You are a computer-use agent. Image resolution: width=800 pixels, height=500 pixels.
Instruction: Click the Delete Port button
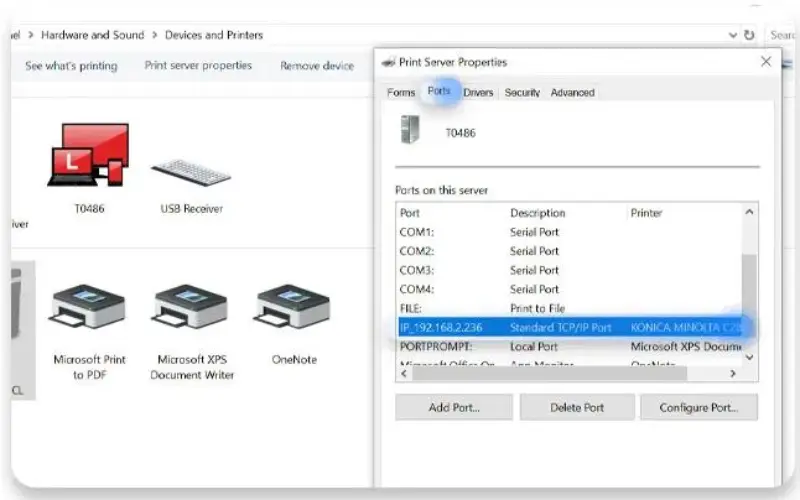pos(577,407)
